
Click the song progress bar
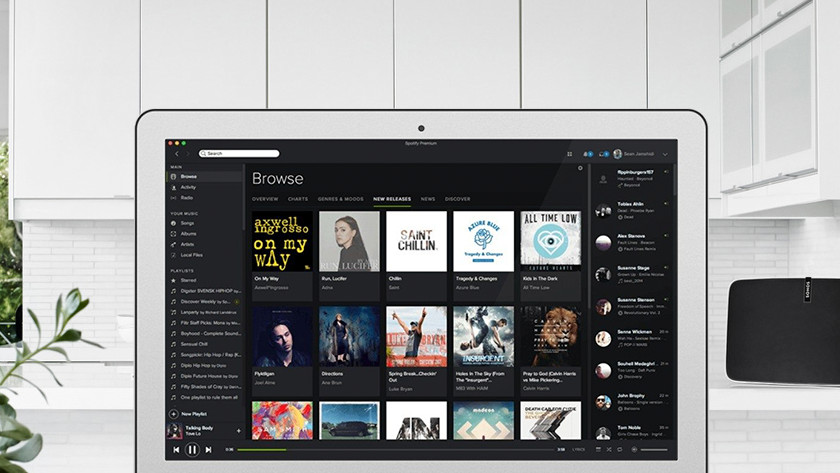pos(395,450)
